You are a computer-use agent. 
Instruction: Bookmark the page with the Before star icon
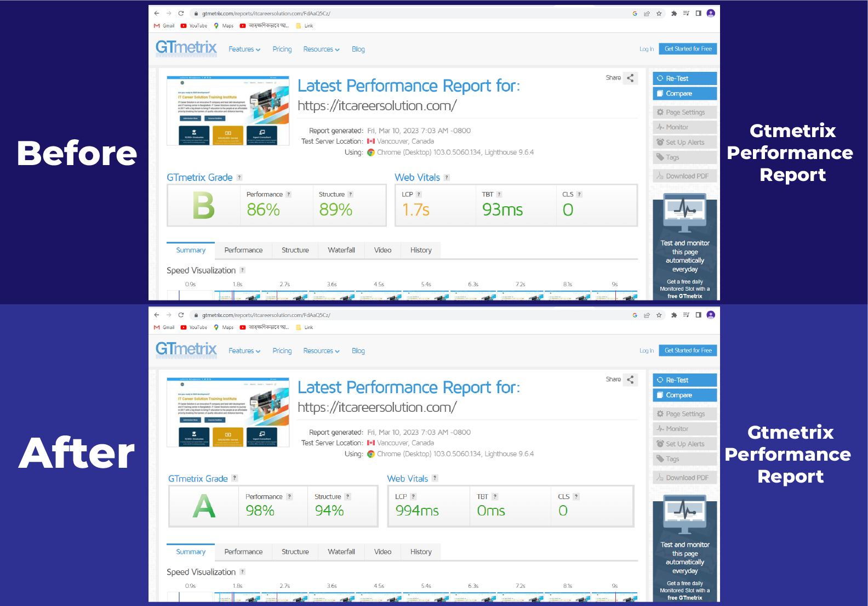[659, 14]
